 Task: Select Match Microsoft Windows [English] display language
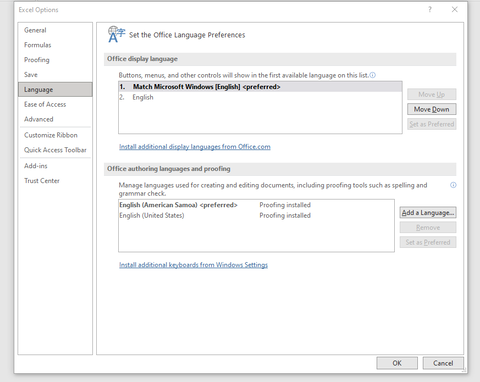(x=260, y=87)
